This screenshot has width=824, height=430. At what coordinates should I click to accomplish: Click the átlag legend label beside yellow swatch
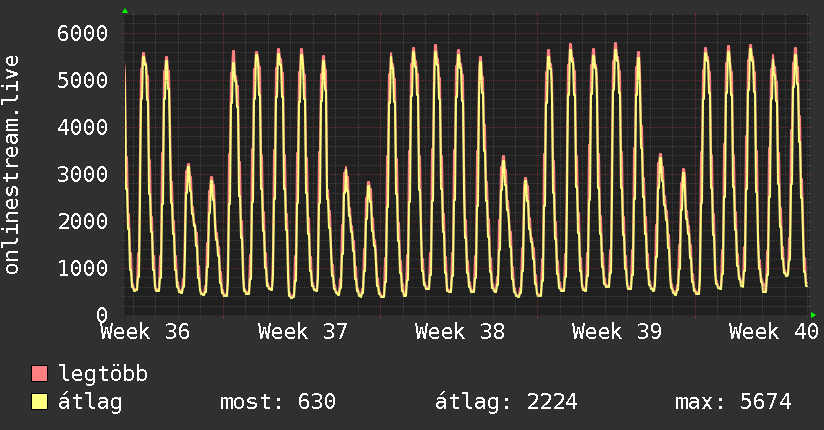[x=90, y=403]
